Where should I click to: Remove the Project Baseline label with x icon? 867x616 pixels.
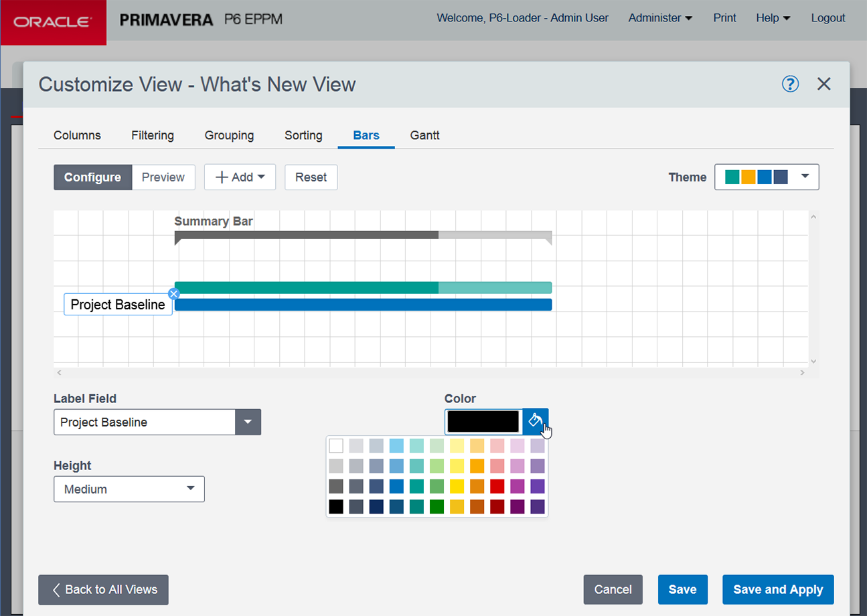point(174,294)
